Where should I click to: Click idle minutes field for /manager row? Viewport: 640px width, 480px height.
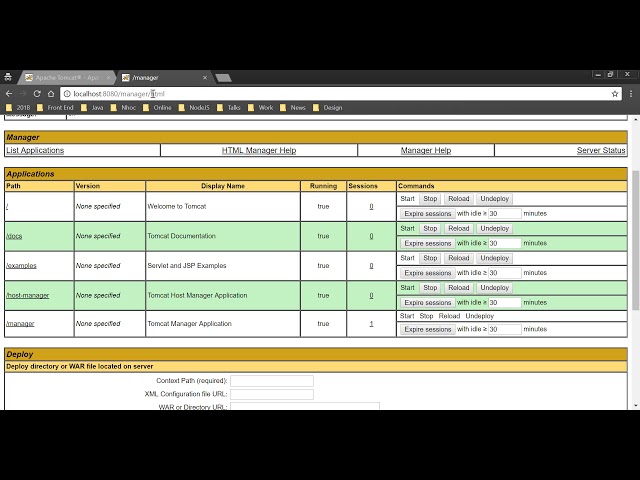(x=504, y=329)
